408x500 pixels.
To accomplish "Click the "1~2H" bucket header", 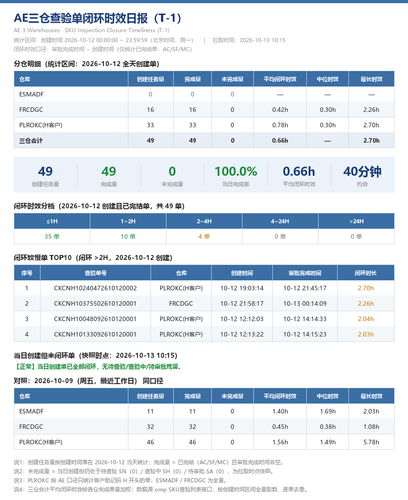I will click(x=128, y=221).
